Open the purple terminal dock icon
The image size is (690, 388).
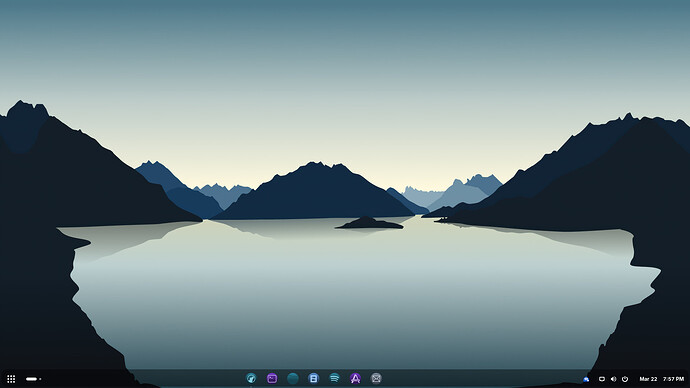click(272, 378)
